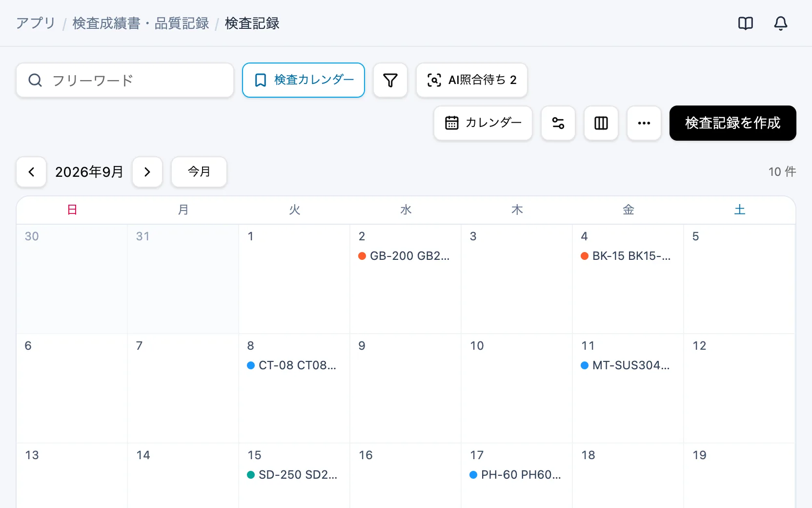
Task: Click the 金 weekday header
Action: click(x=629, y=210)
